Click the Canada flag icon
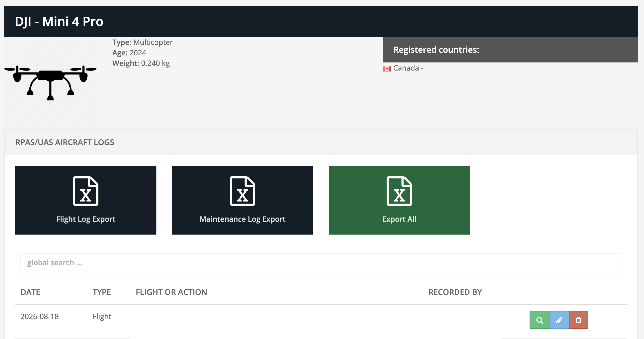 click(x=387, y=68)
